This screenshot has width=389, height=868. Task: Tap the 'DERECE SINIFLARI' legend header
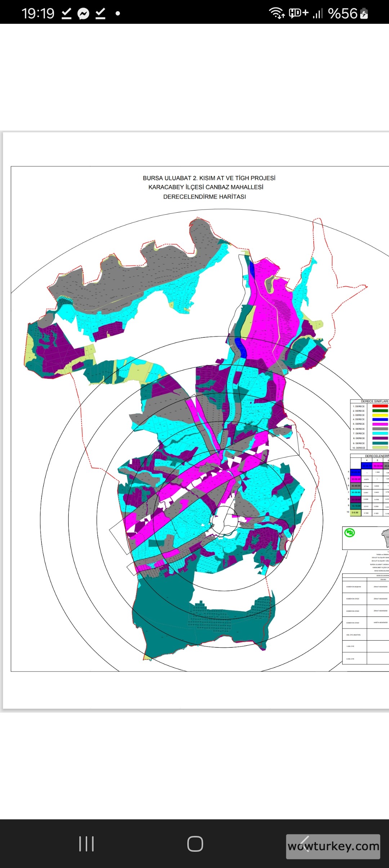tap(374, 401)
